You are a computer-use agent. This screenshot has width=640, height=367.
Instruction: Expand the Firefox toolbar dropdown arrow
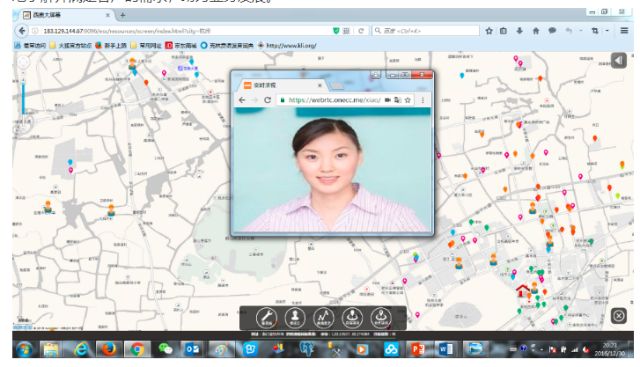[x=607, y=31]
